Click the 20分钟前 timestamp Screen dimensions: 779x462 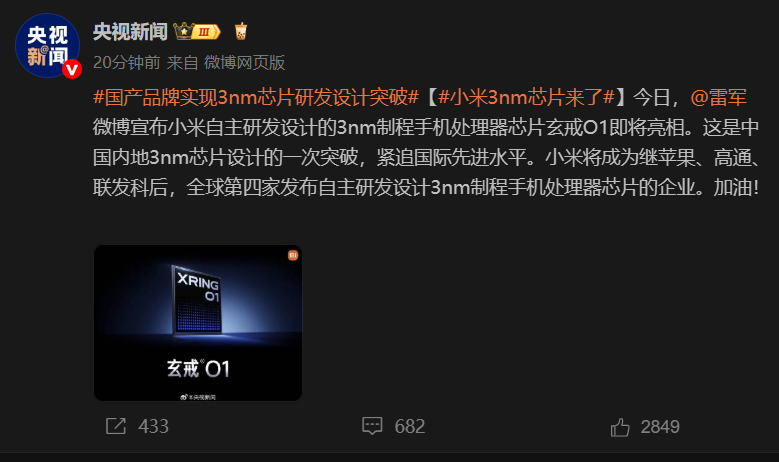[127, 63]
